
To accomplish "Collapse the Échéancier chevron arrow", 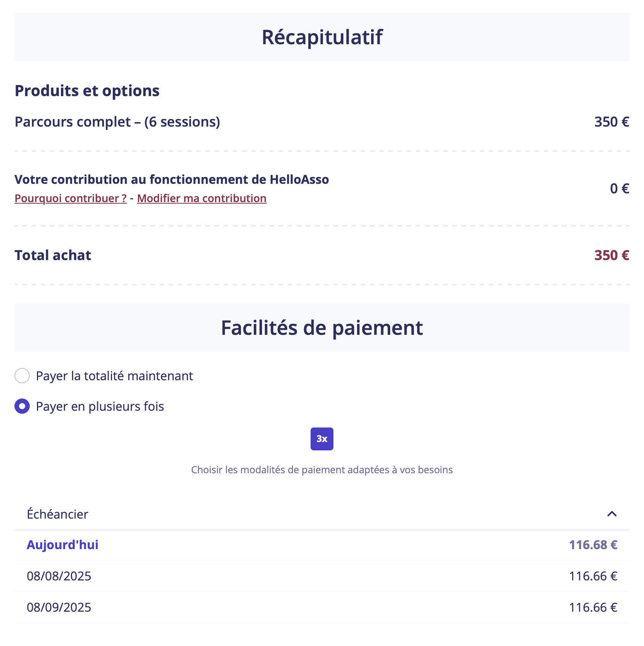I will click(612, 514).
